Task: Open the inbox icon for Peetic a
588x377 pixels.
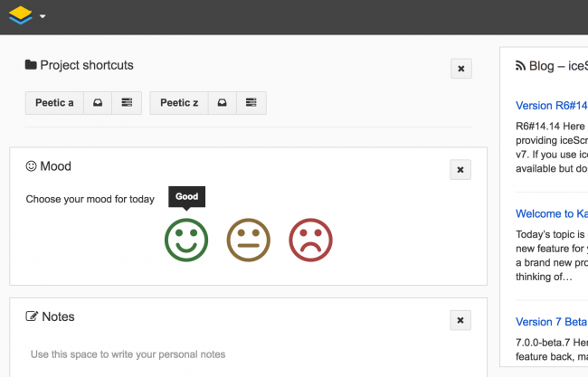Action: (97, 103)
